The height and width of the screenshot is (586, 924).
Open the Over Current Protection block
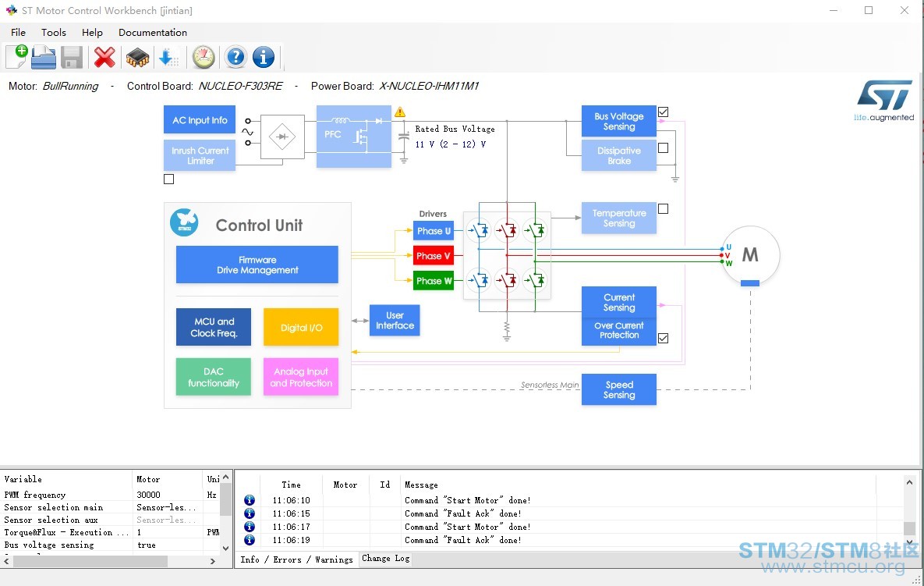pyautogui.click(x=619, y=331)
